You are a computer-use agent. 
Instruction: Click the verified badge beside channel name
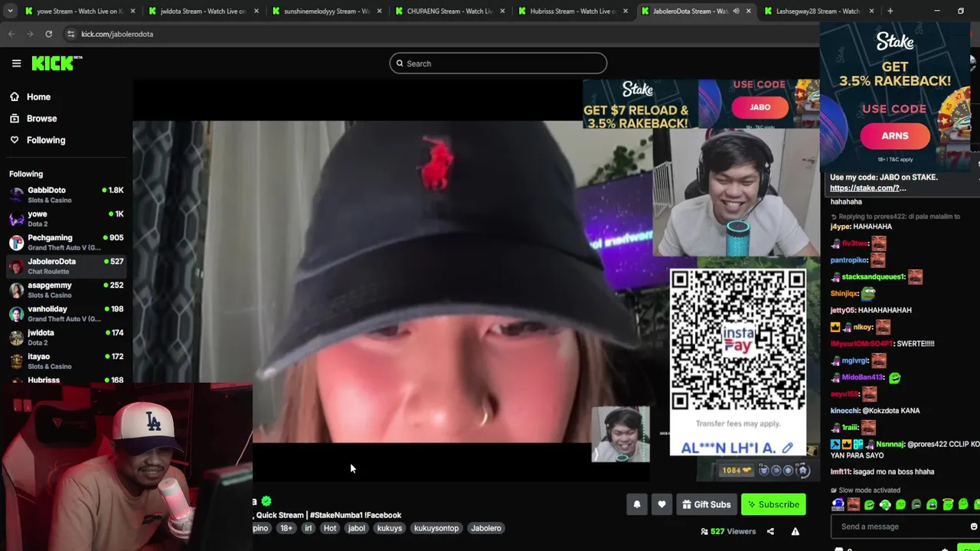point(266,501)
